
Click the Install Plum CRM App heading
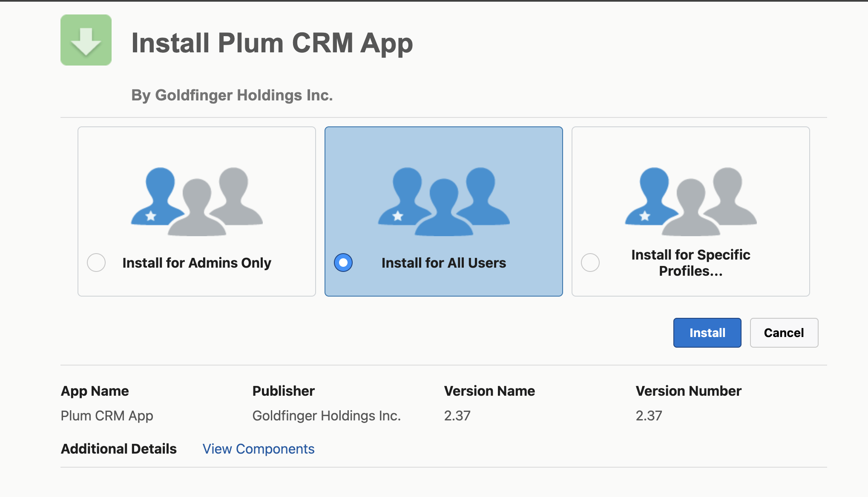pyautogui.click(x=272, y=43)
